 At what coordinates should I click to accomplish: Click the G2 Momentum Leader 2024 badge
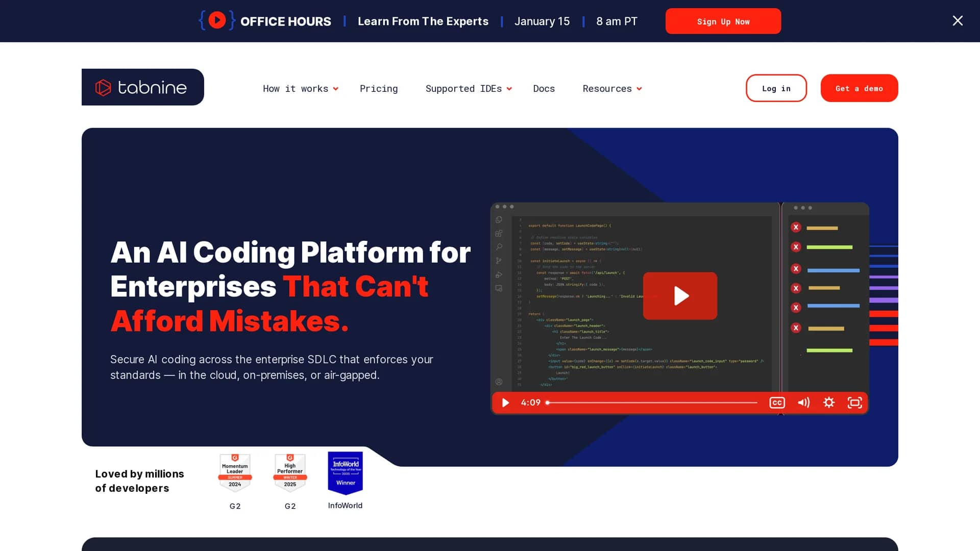coord(235,473)
